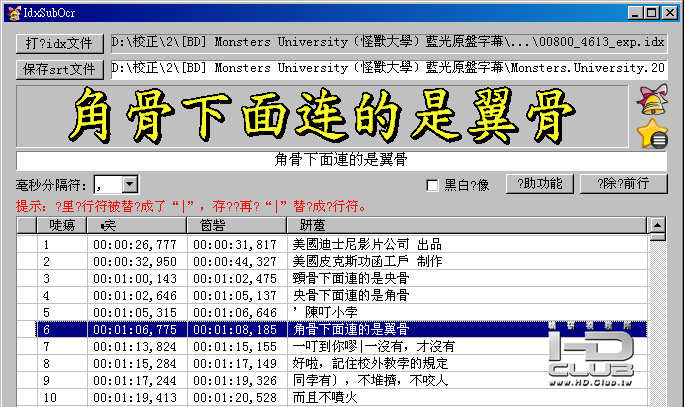Viewport: 685px width, 407px height.
Task: Click start time 00:01:13,824
Action: tap(135, 347)
